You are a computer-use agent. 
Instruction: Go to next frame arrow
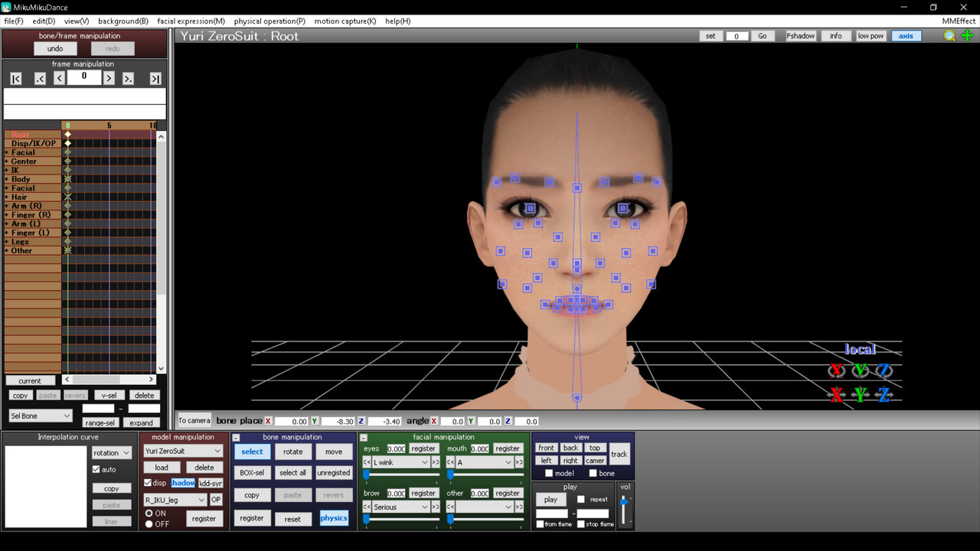tap(109, 79)
